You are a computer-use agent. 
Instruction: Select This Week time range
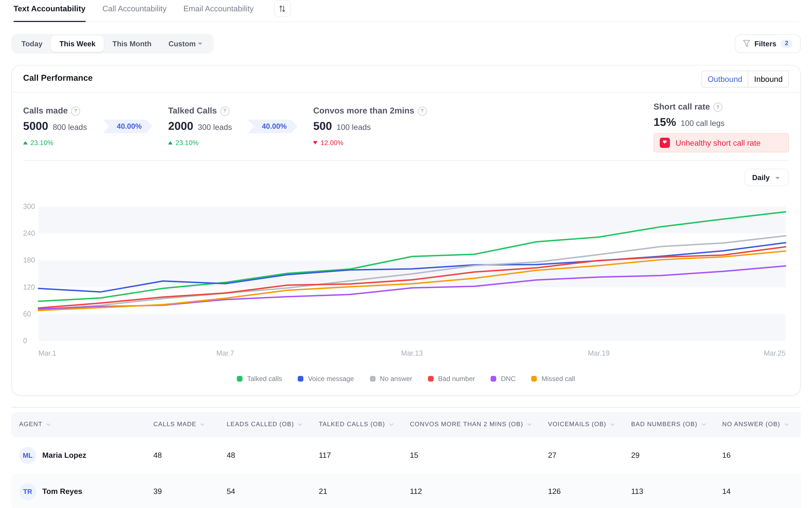coord(77,44)
